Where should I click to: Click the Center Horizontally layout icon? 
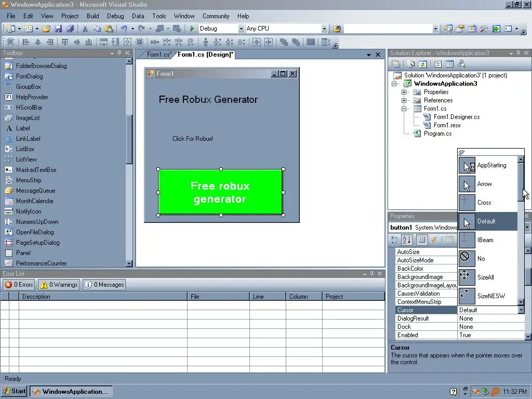click(257, 42)
